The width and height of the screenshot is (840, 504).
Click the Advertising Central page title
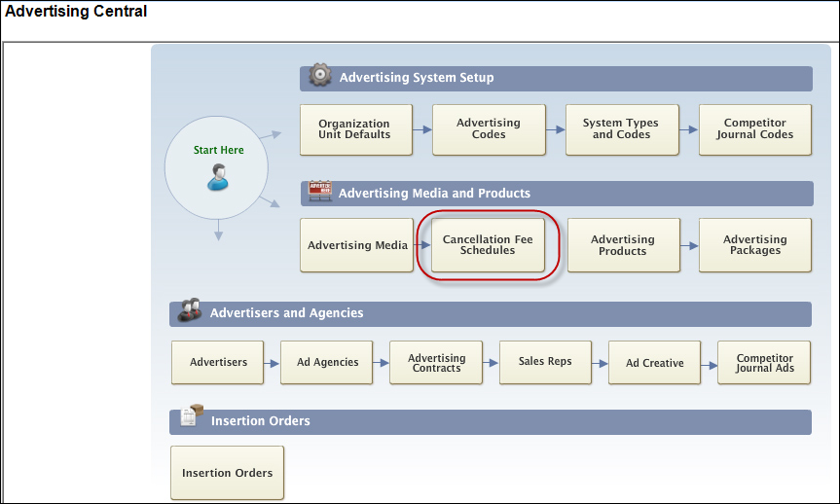[x=76, y=12]
